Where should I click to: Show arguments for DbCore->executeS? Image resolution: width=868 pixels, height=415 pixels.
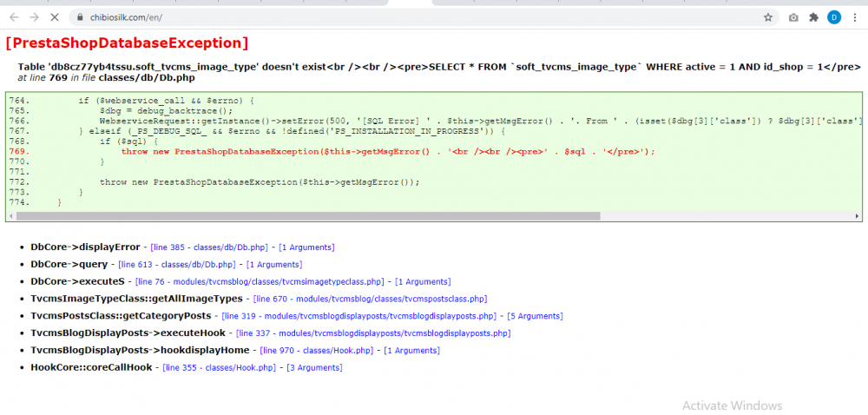tap(423, 281)
